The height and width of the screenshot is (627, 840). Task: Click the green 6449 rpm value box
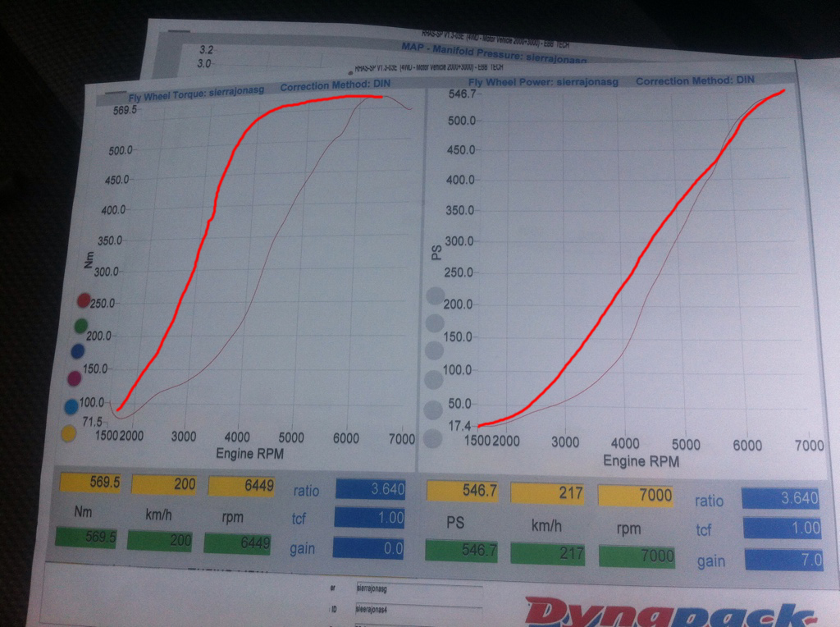coord(237,543)
